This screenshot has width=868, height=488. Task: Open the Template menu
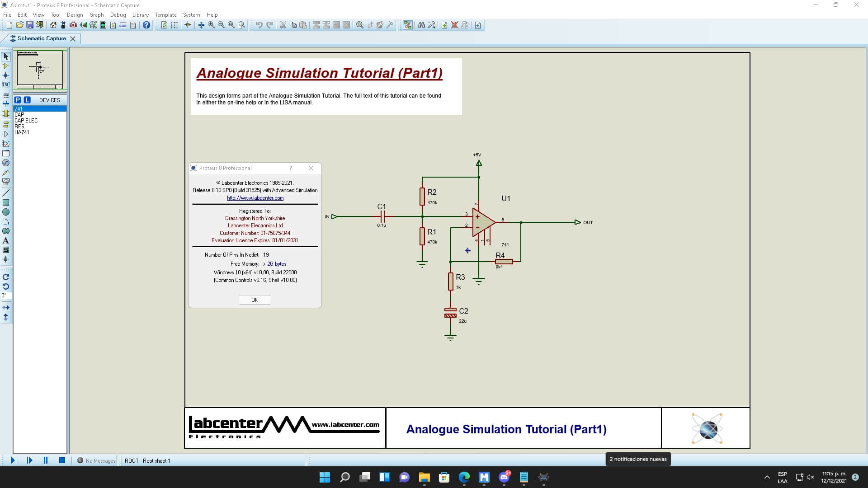click(165, 14)
